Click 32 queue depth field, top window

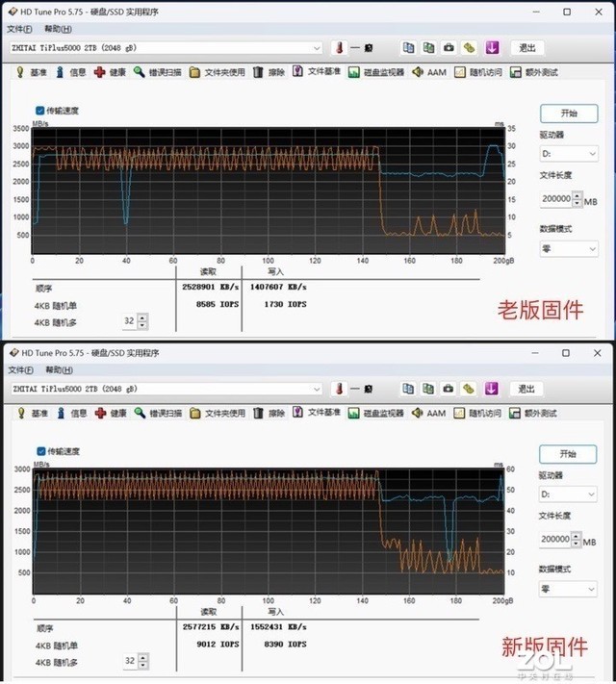tap(130, 321)
